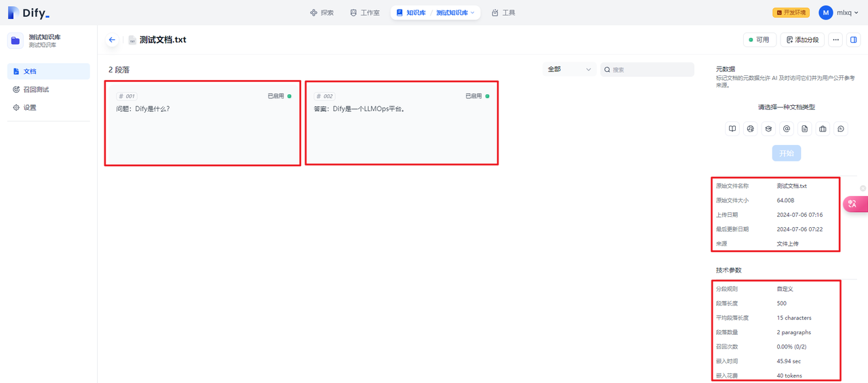Open the 工具 (Tools) nav tab

click(x=503, y=12)
